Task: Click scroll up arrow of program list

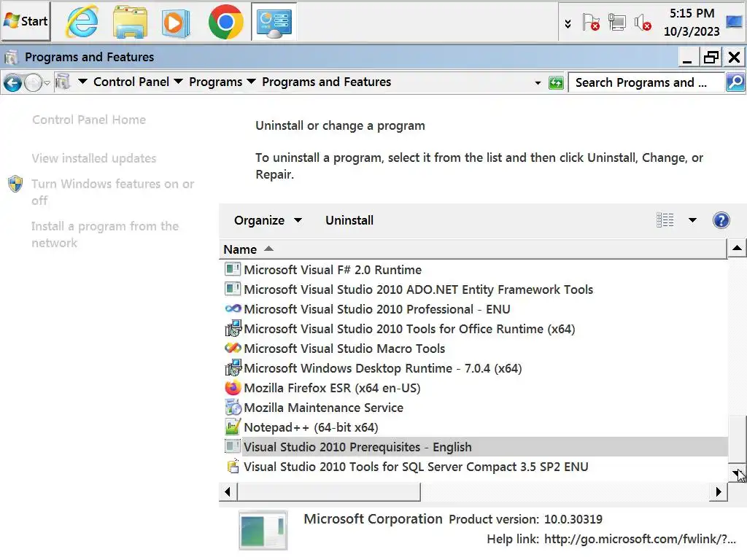Action: tap(737, 248)
